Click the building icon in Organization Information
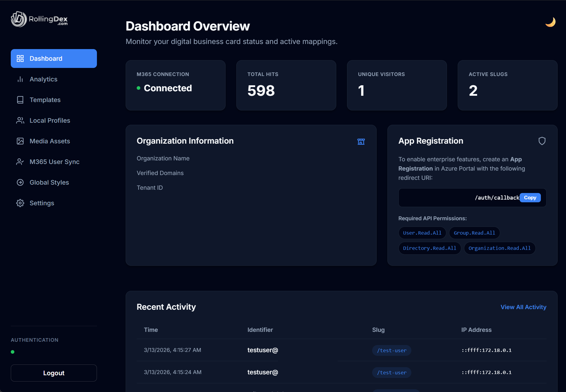Screen dimensions: 566x392 coord(361,142)
